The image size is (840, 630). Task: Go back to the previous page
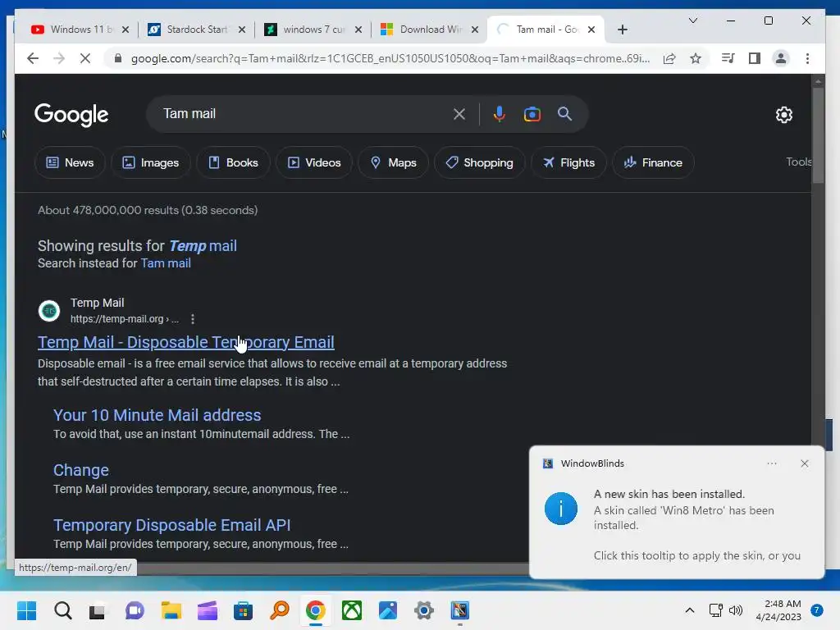point(33,58)
